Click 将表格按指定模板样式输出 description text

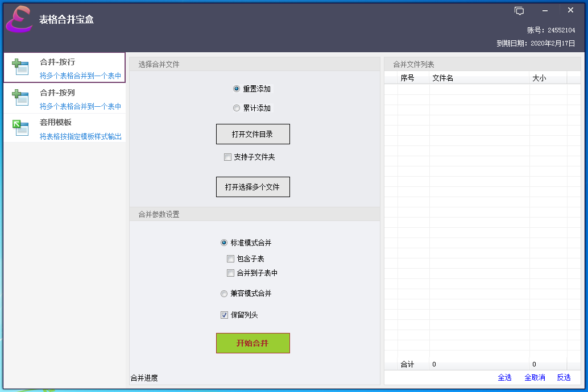tap(81, 136)
